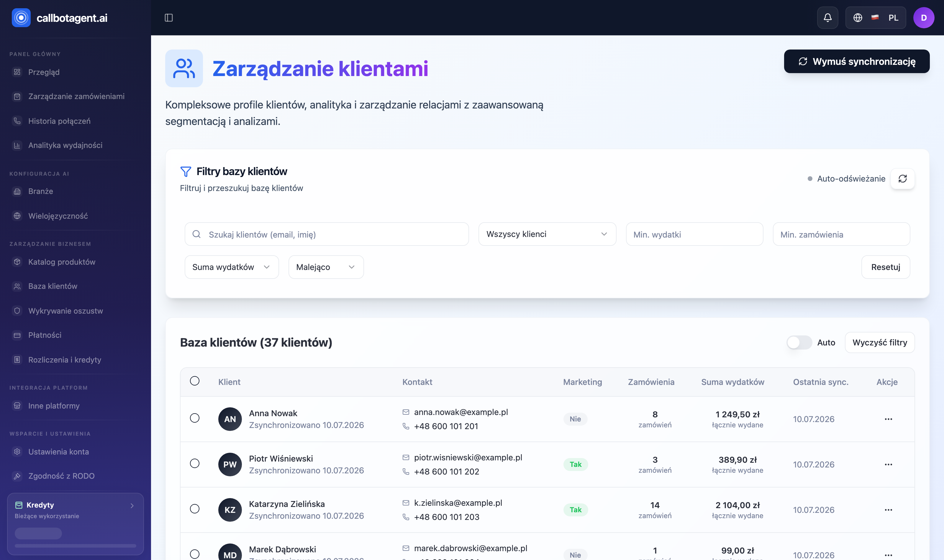Select Katarzyna Zielińska's row checkbox
Image resolution: width=944 pixels, height=560 pixels.
194,509
